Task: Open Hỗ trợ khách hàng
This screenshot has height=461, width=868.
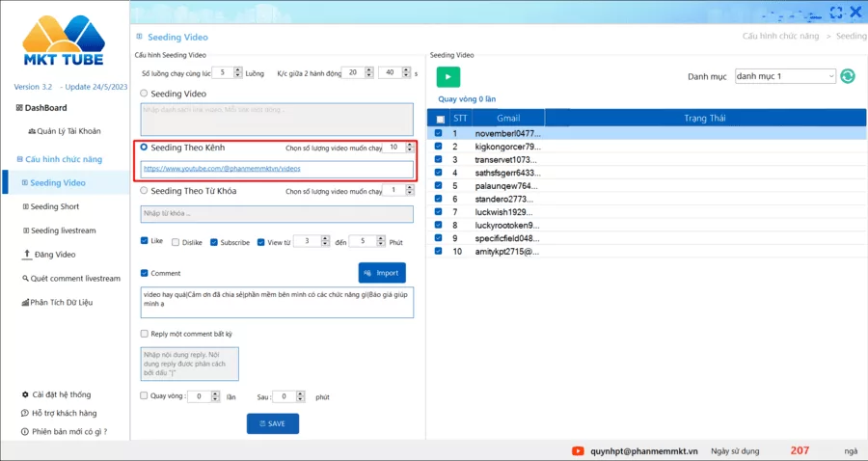Action: point(59,413)
